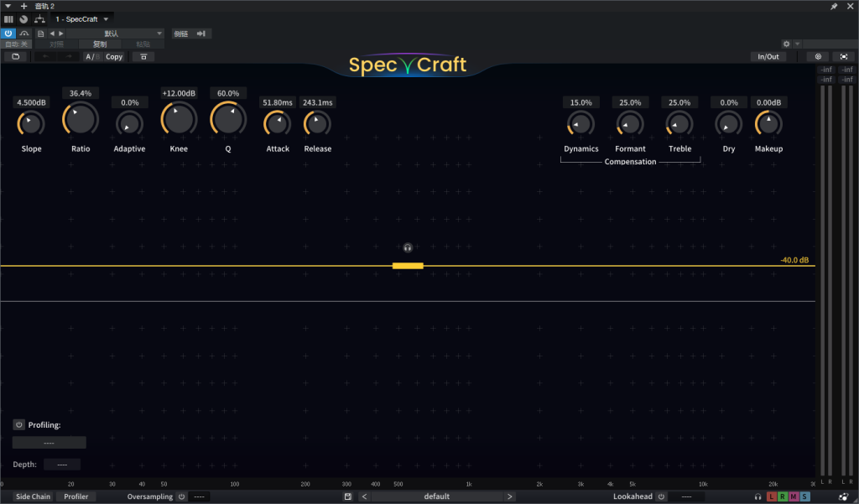Adjust the Slope knob
Image resolution: width=859 pixels, height=504 pixels.
click(31, 124)
